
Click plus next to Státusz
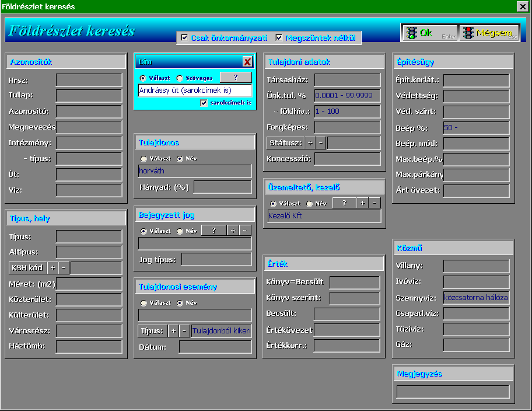(x=310, y=143)
